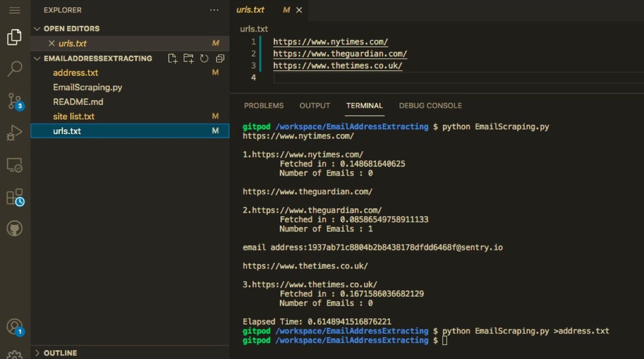
Task: Focus the terminal prompt cursor on the last line
Action: (445, 340)
